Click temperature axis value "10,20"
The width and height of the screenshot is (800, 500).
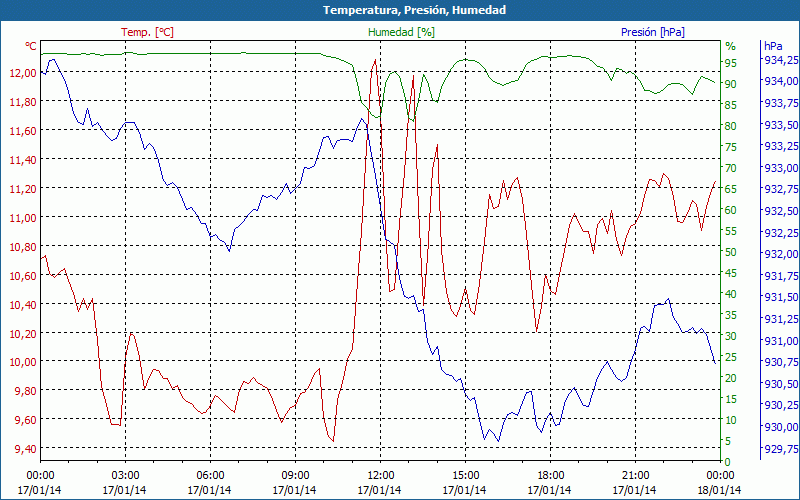click(x=23, y=333)
